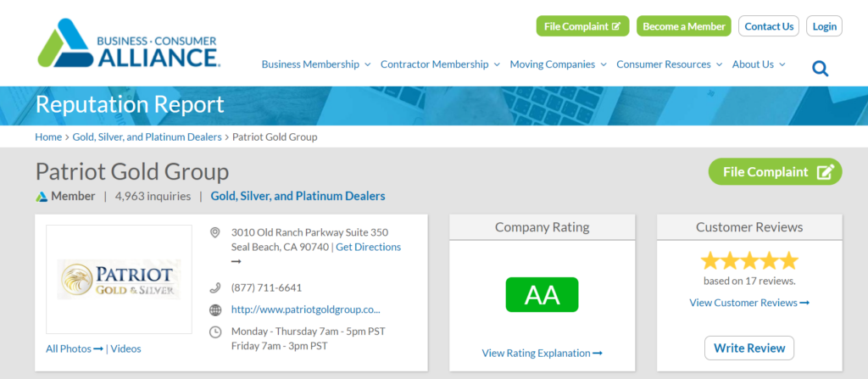Click the clock business hours icon
The height and width of the screenshot is (379, 868).
[214, 332]
